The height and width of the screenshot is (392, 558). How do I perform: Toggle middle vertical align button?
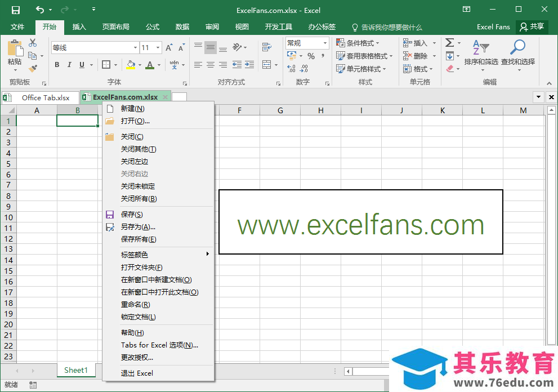211,47
